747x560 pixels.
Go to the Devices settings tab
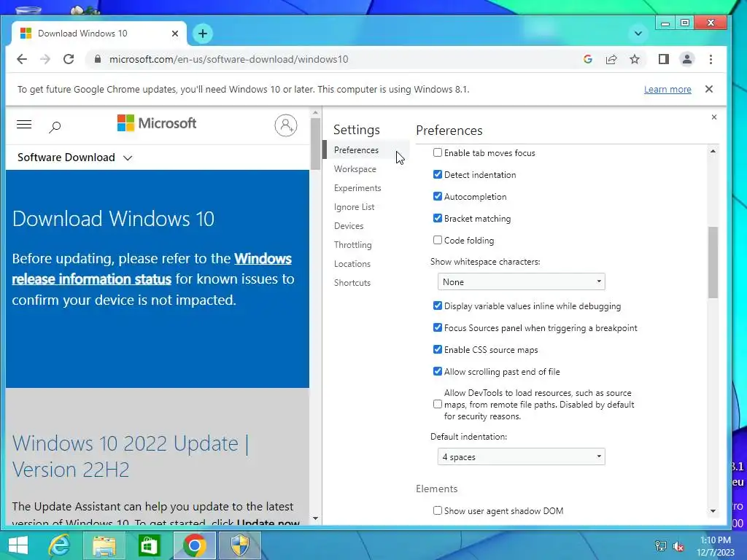[x=349, y=226]
